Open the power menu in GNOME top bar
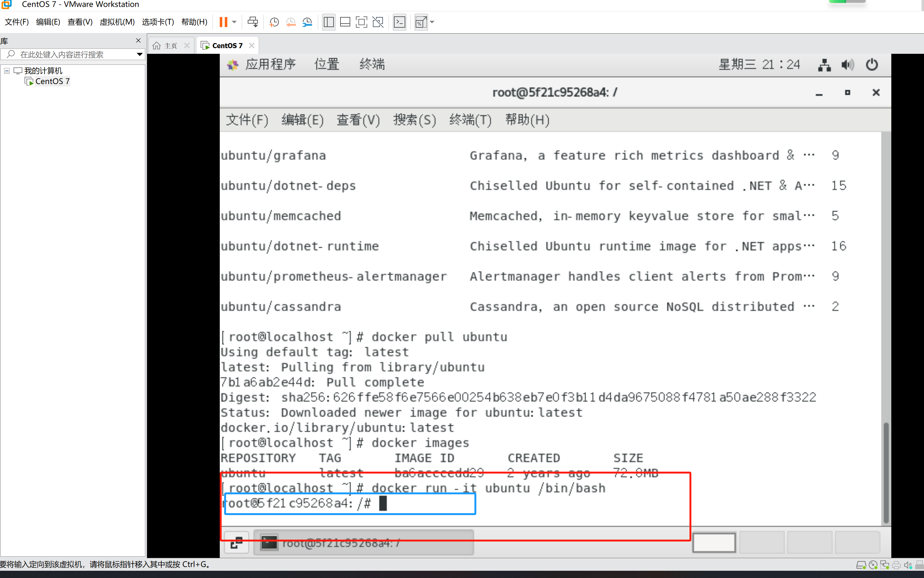The width and height of the screenshot is (924, 578). (872, 65)
